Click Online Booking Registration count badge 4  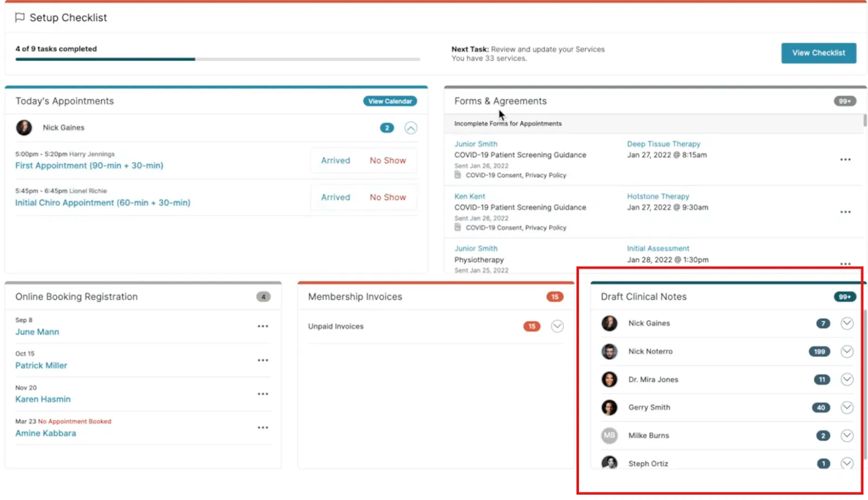pos(263,297)
